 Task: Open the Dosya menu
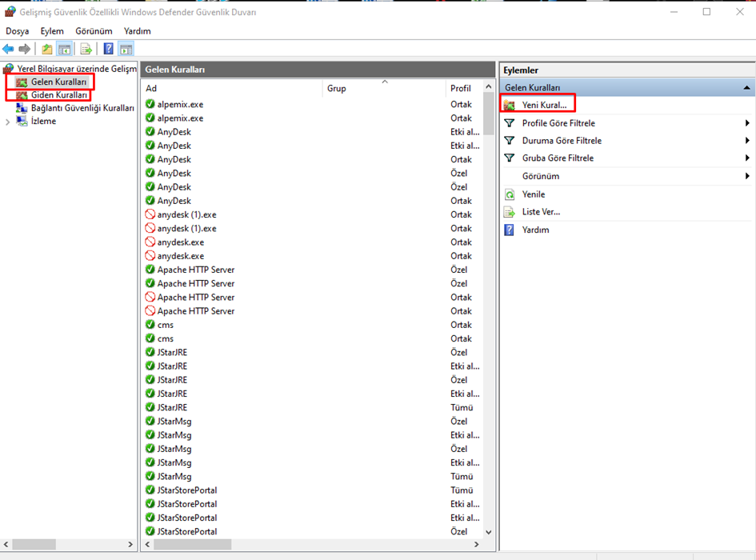(18, 31)
